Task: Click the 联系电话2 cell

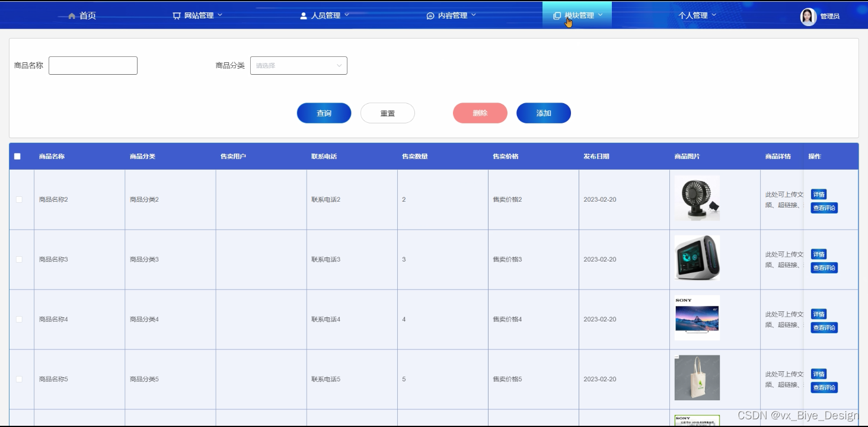Action: (326, 200)
